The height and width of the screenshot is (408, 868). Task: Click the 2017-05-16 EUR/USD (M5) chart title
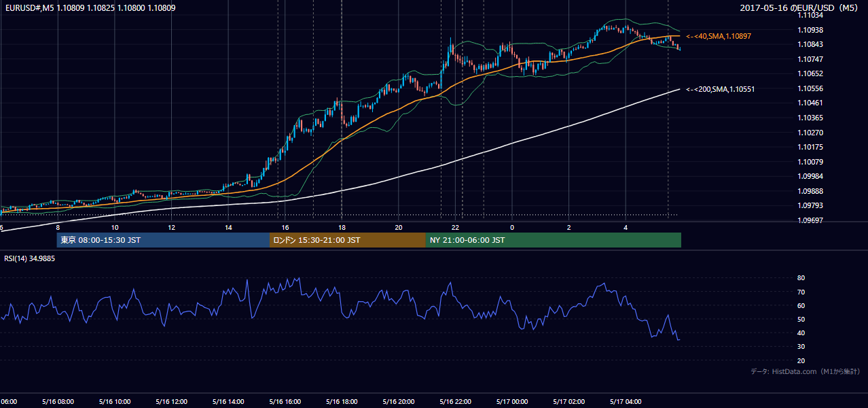tap(800, 8)
